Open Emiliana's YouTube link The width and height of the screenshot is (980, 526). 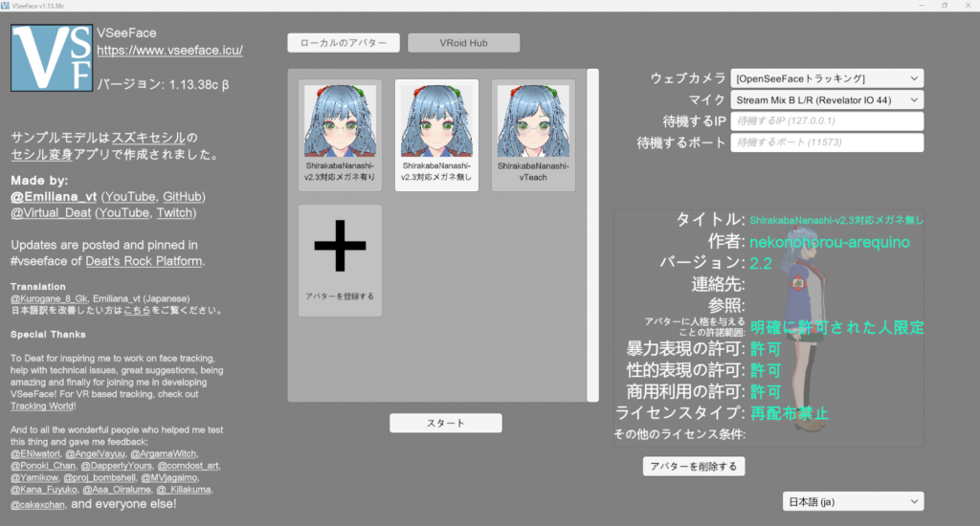(x=130, y=197)
